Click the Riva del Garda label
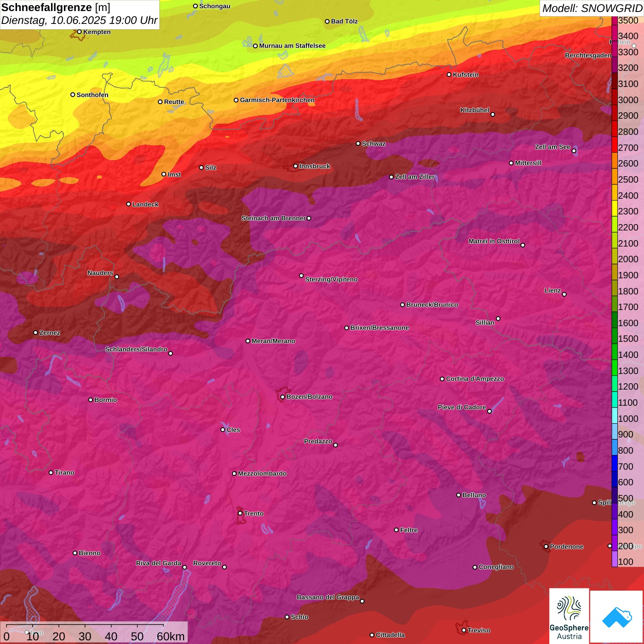This screenshot has height=644, width=644. tap(159, 563)
